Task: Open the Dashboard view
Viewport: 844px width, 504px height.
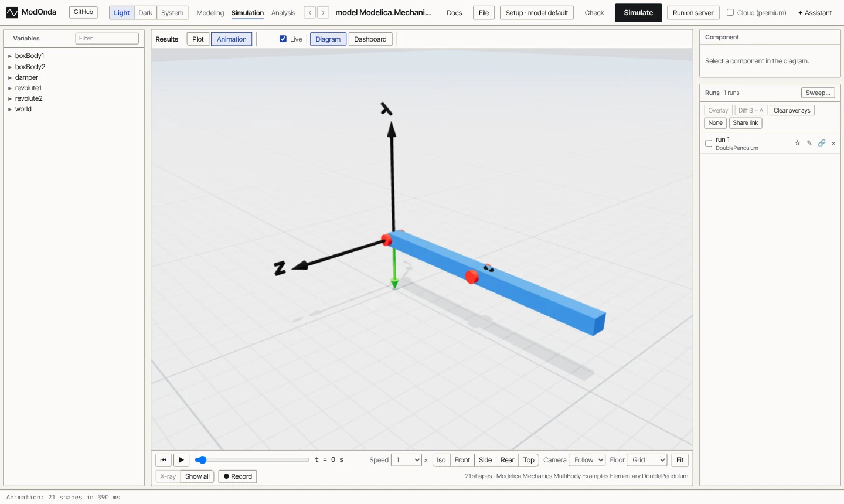Action: [370, 39]
